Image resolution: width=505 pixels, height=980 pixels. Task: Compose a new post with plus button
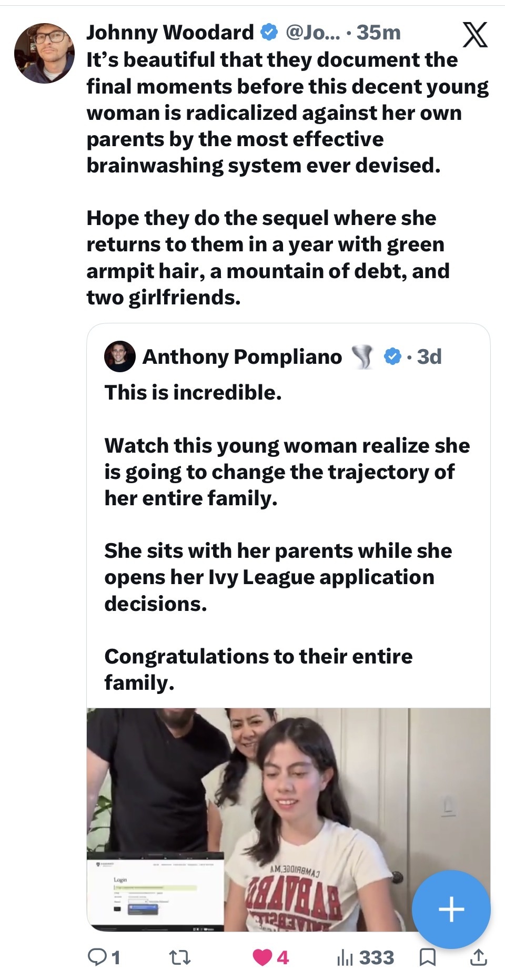click(451, 910)
